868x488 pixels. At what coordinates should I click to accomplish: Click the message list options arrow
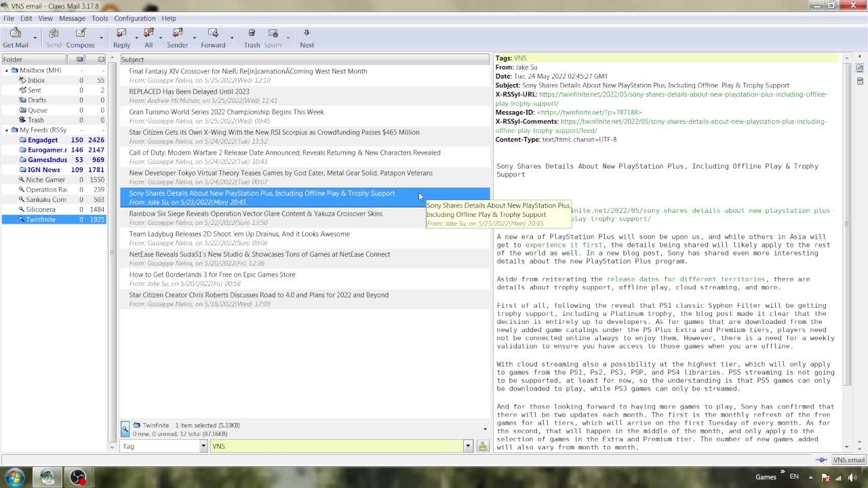[x=485, y=429]
